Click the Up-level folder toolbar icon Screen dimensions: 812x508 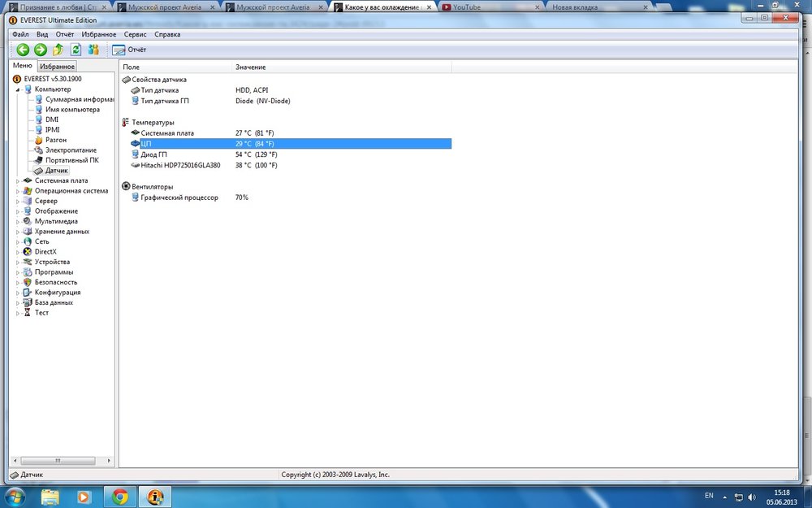(x=58, y=50)
